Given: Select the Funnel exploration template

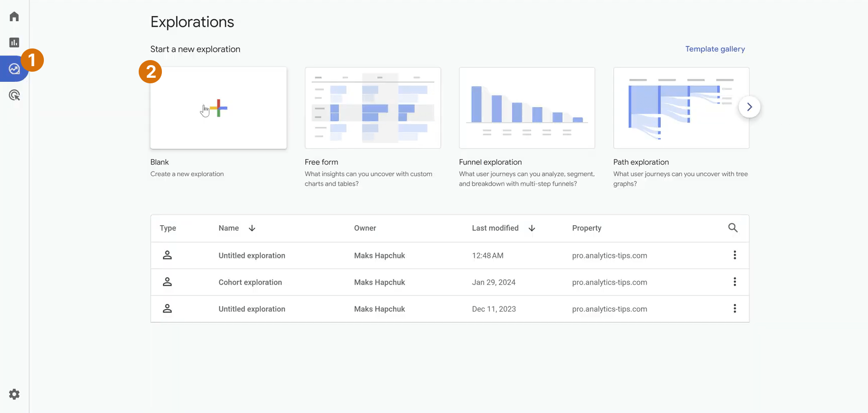Looking at the screenshot, I should [527, 108].
